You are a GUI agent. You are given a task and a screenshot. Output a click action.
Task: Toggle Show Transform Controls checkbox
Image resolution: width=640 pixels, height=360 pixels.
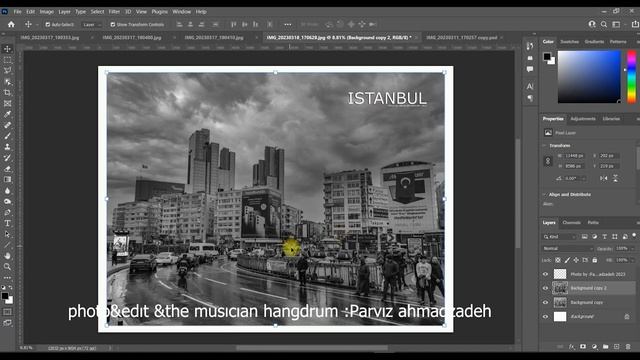click(113, 24)
